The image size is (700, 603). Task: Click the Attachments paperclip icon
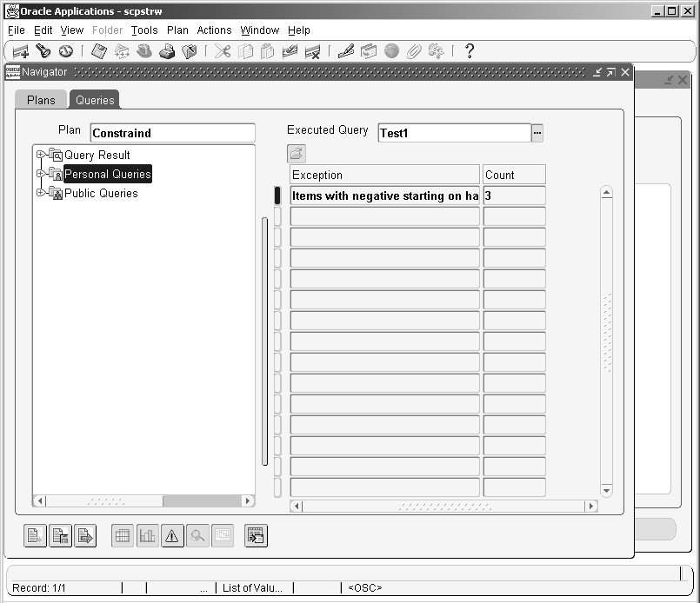click(414, 51)
